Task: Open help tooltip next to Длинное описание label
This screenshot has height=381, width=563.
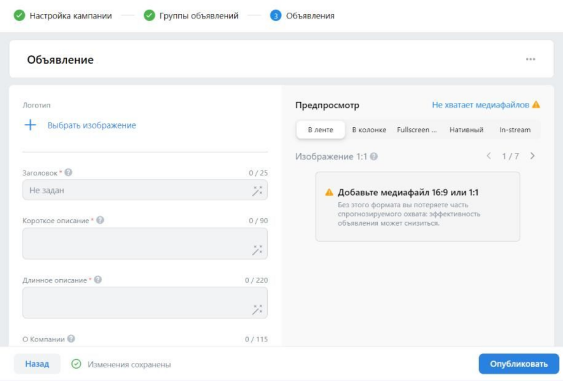Action: [x=98, y=279]
